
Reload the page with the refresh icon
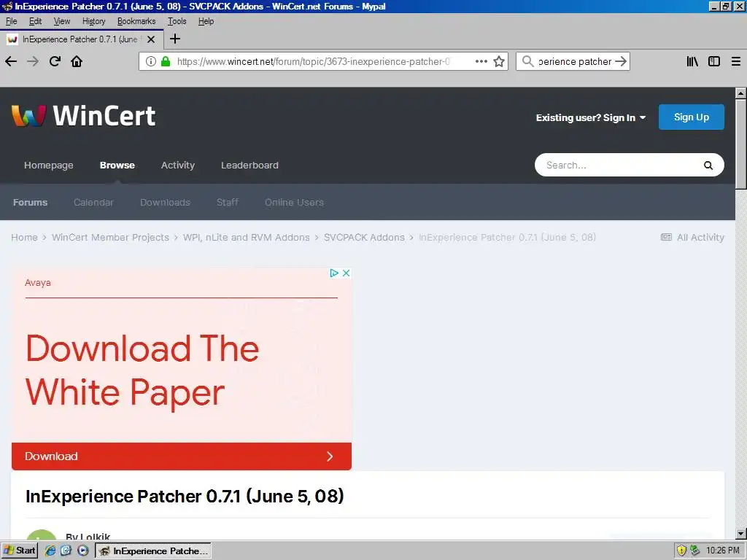pos(55,61)
